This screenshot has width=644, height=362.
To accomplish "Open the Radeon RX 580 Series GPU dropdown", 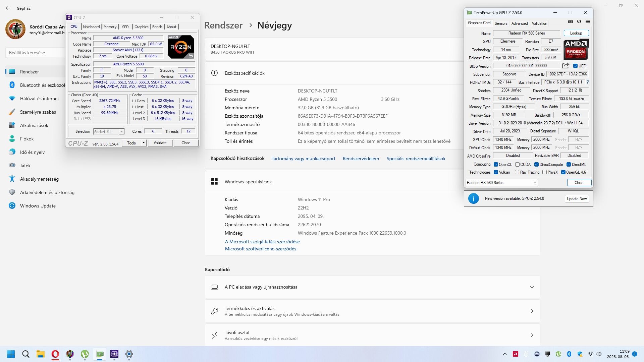I will (x=502, y=183).
